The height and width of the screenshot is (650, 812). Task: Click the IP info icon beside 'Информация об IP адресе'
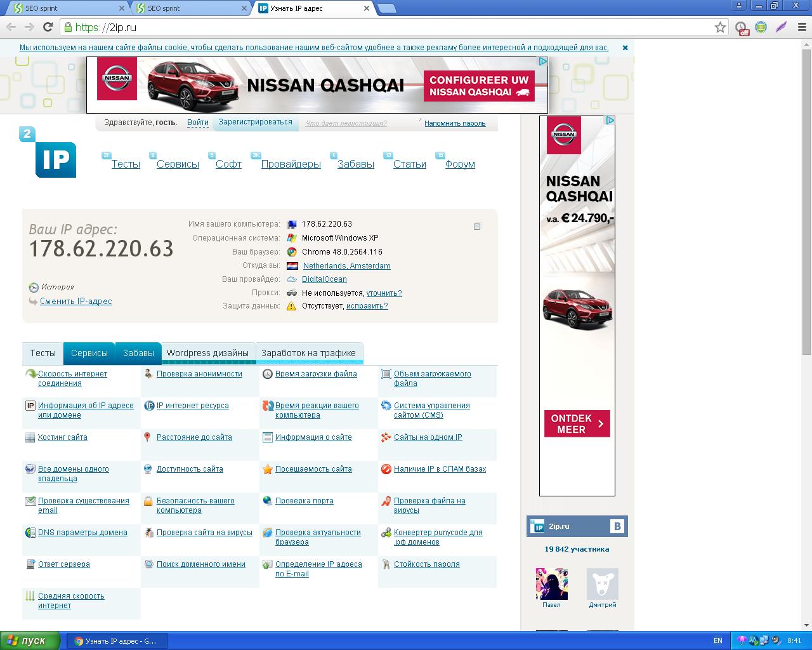tap(30, 406)
